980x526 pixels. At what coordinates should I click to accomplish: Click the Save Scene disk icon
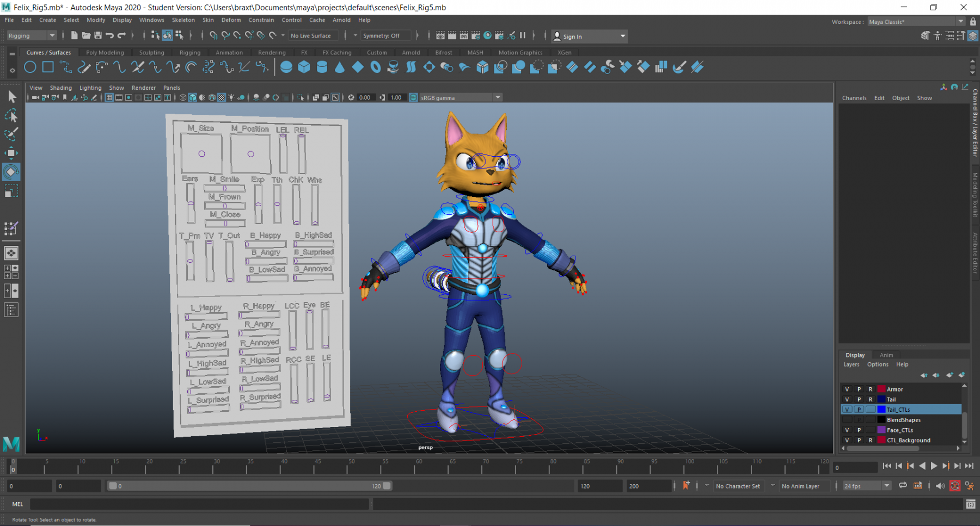tap(98, 35)
